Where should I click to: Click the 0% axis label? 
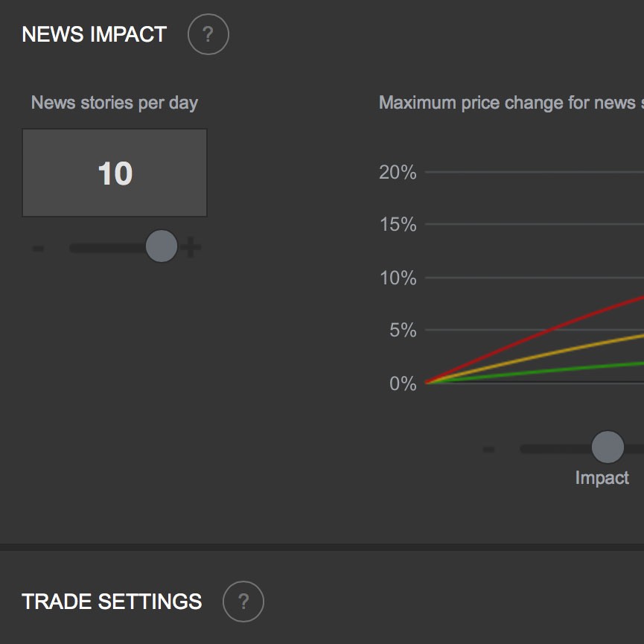pos(403,384)
